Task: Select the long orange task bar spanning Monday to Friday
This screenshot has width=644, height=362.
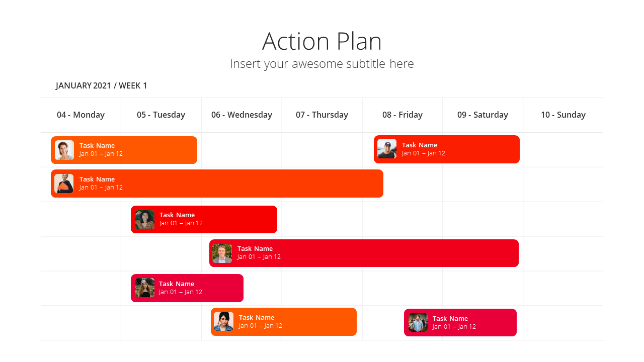Action: tap(217, 184)
